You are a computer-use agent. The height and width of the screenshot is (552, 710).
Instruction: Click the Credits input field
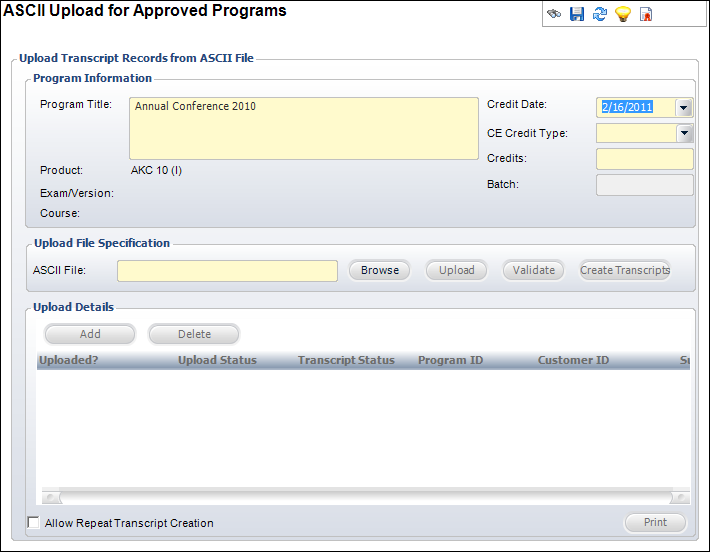pos(644,159)
